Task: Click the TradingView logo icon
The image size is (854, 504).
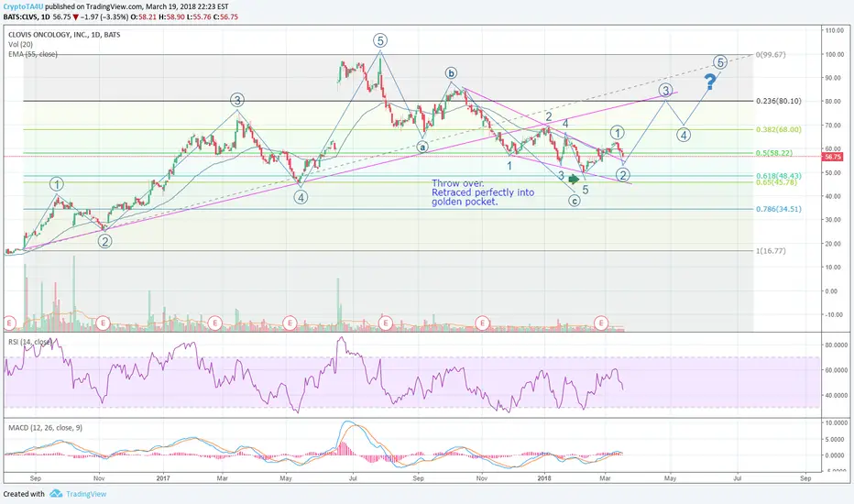Action: point(56,494)
